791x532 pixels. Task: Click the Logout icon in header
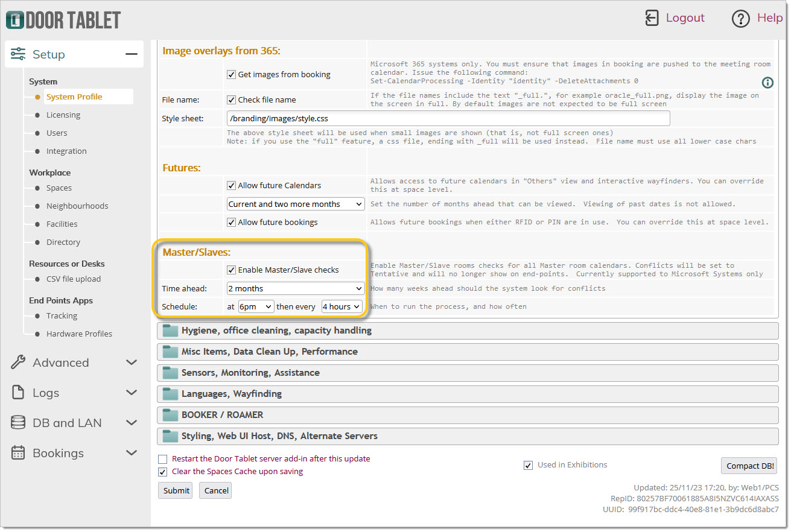pos(652,18)
